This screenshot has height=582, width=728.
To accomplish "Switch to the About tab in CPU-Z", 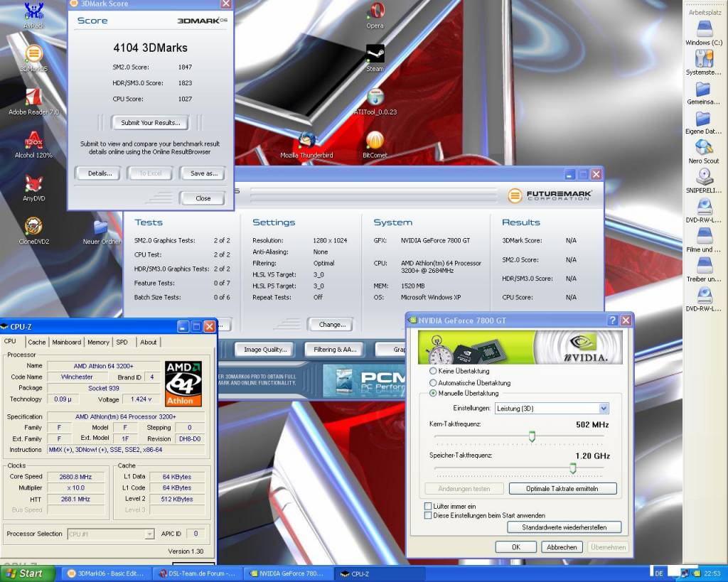I will 149,342.
